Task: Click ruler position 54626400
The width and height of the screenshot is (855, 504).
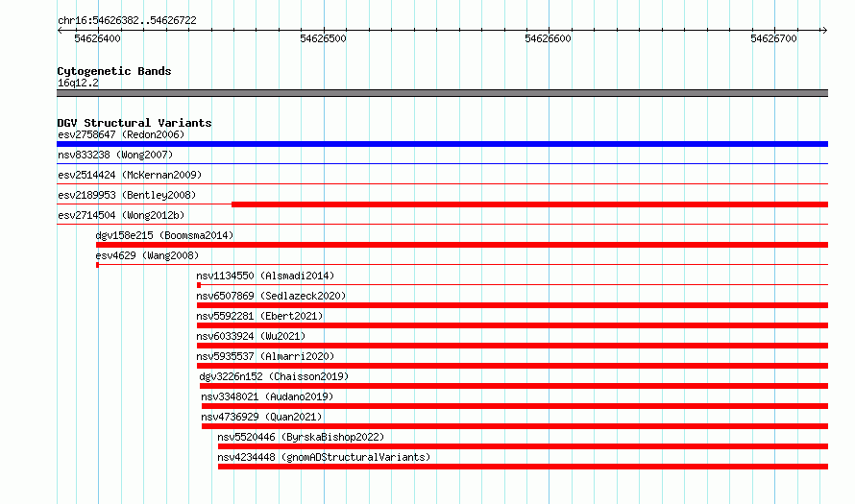Action: tap(98, 38)
